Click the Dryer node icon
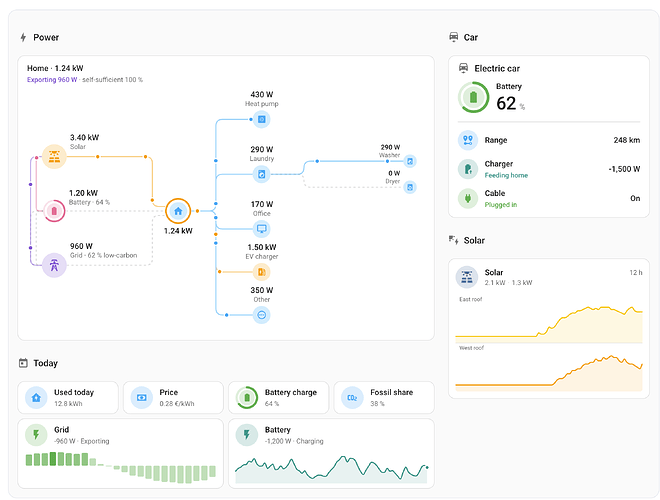 410,187
